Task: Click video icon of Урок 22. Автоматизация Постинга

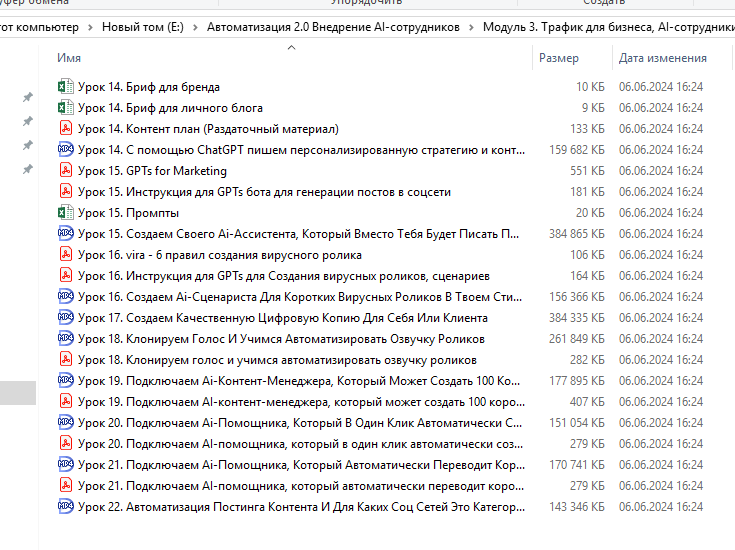Action: pos(66,507)
